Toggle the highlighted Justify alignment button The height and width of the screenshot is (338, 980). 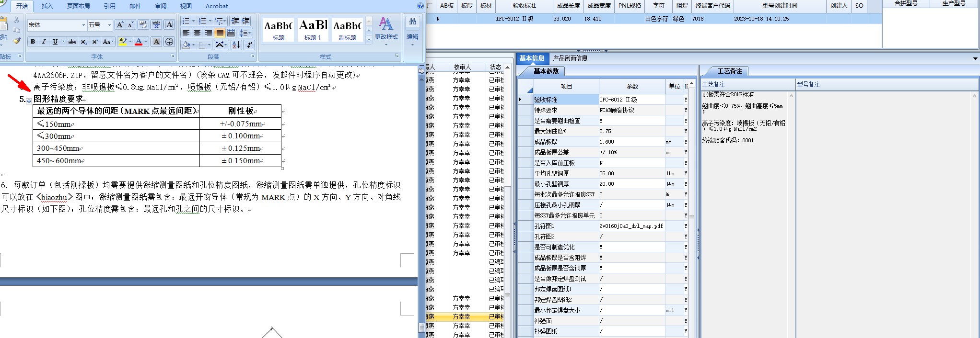(x=220, y=33)
